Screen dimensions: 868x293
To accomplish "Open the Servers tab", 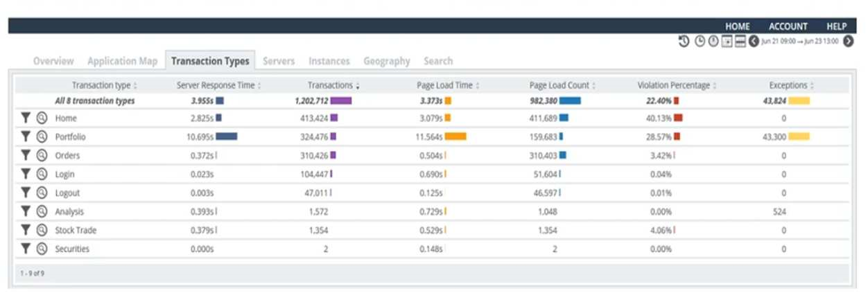I will (279, 61).
